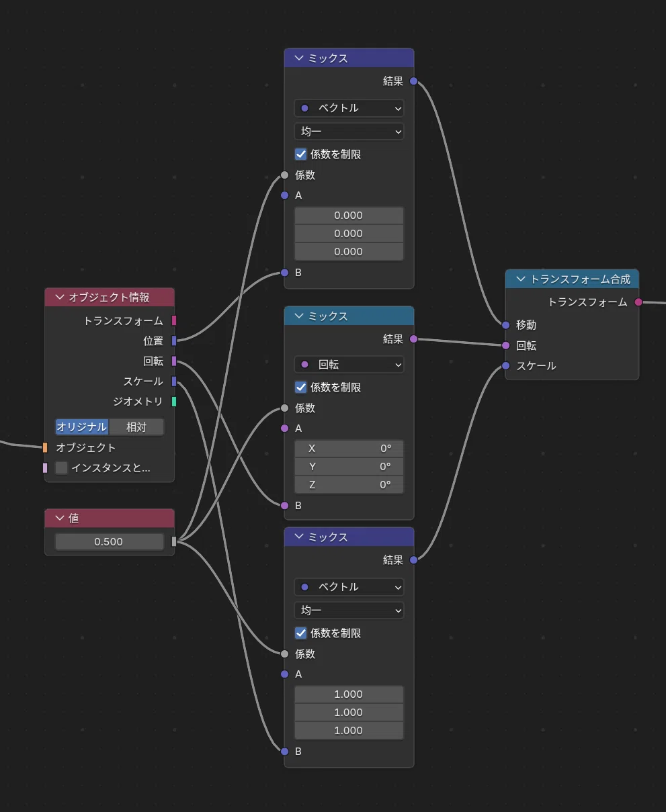Click インスタンスと... input socket on オブジェクト情報 node
666x812 pixels.
45,468
